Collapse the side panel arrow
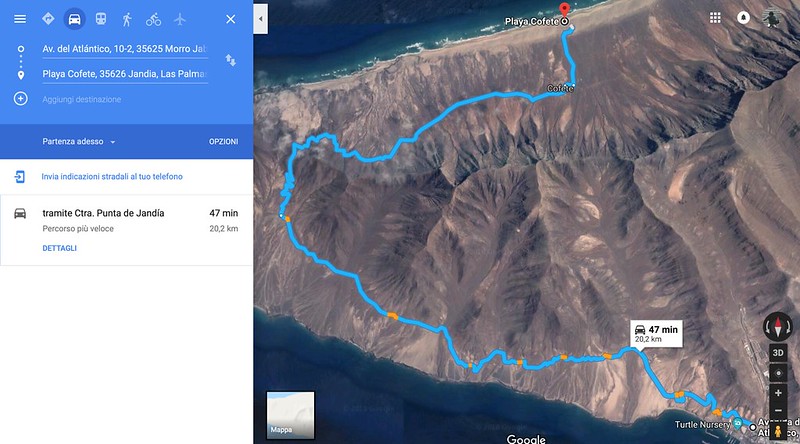The width and height of the screenshot is (800, 444). [x=261, y=19]
